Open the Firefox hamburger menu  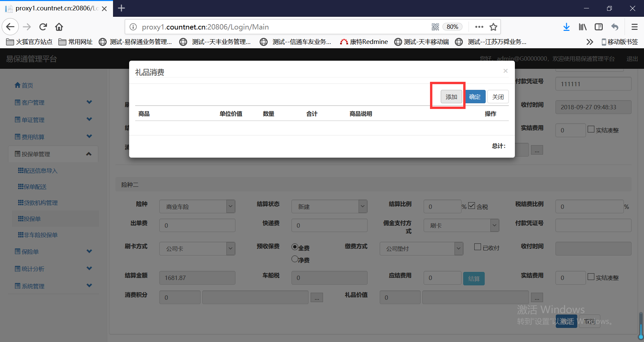[x=634, y=27]
